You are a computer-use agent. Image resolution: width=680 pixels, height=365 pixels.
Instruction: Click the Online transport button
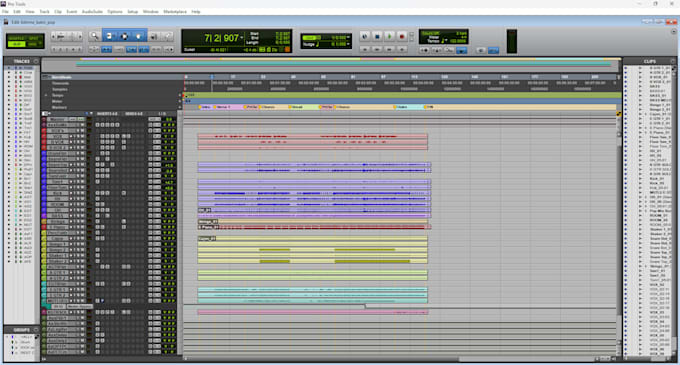point(365,36)
